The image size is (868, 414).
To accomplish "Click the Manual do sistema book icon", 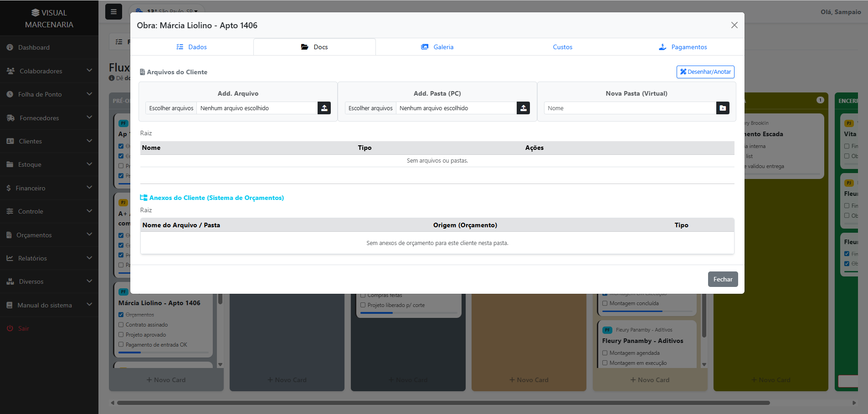I will 10,305.
